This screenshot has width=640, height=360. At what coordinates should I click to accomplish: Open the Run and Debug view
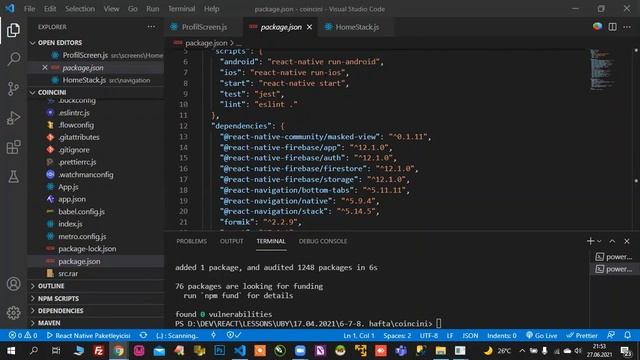coord(13,118)
